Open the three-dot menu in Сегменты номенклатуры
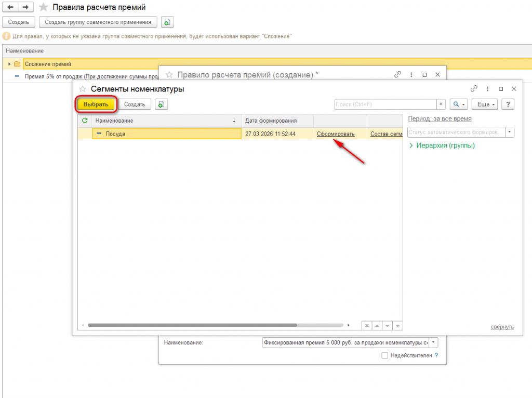The height and width of the screenshot is (398, 532). tap(487, 88)
